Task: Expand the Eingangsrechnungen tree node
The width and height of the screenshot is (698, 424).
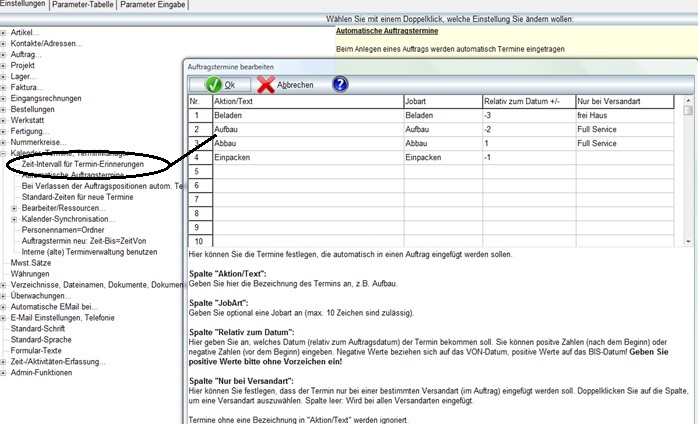Action: pyautogui.click(x=3, y=98)
